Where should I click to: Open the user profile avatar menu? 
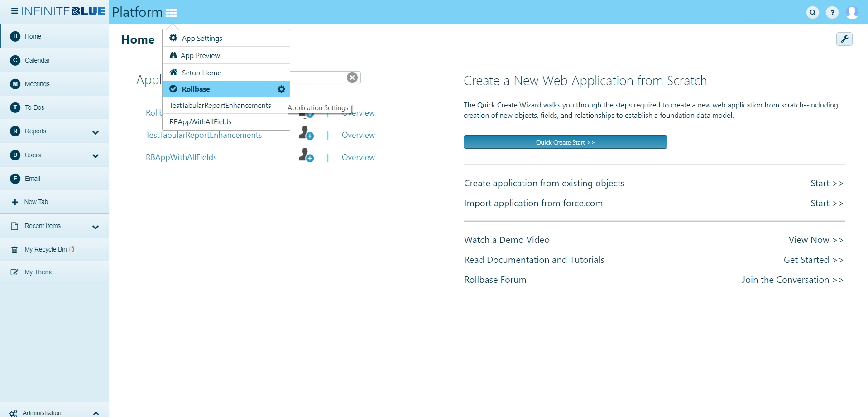click(852, 13)
